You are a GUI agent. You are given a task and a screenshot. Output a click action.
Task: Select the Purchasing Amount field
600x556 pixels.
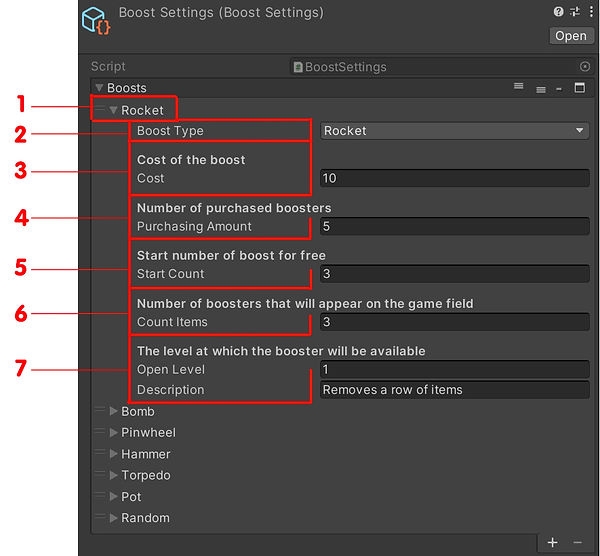point(454,226)
